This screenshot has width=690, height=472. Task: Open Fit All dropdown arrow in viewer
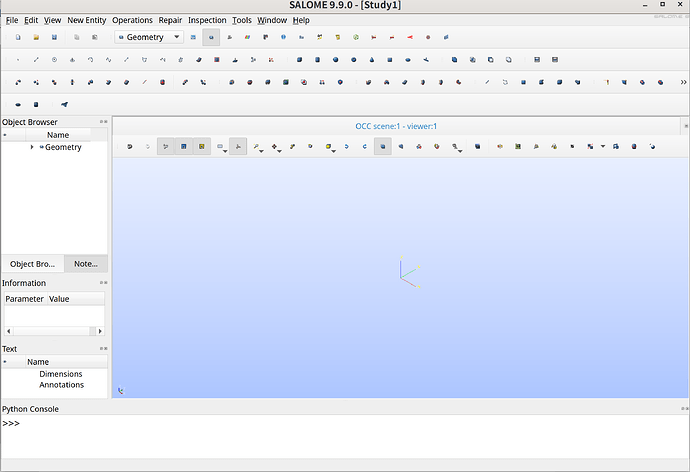(261, 151)
